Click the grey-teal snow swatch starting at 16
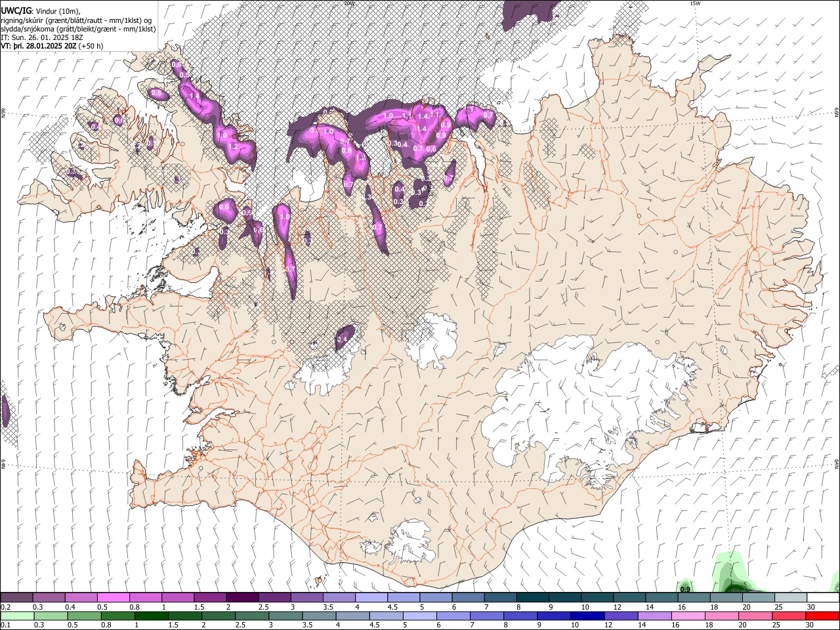This screenshot has width=840, height=630. pos(694,598)
